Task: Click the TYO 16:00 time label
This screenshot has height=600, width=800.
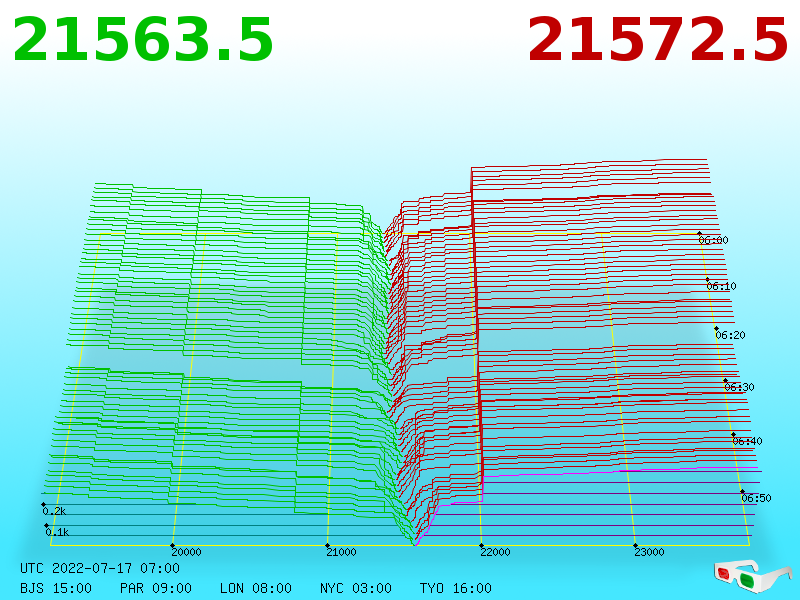Action: click(456, 588)
